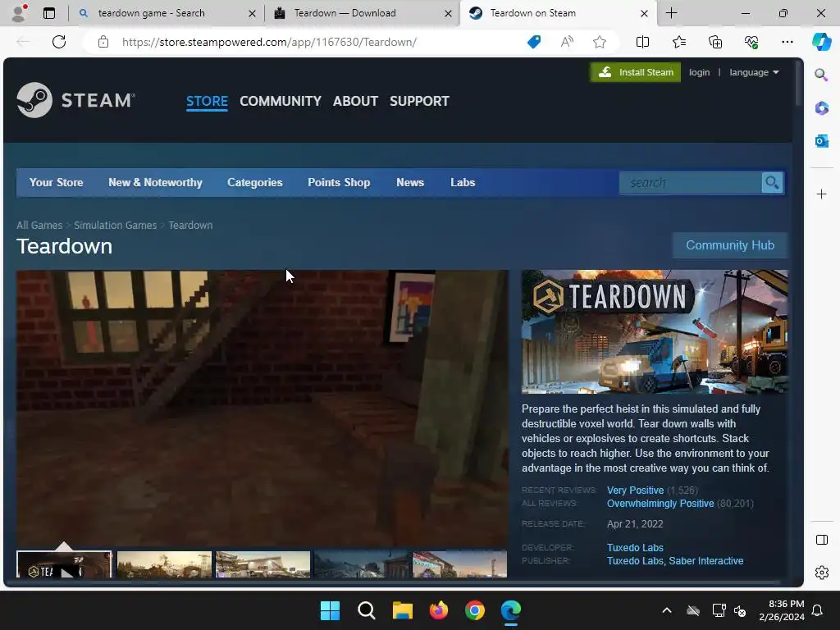Customize sidebar with the plus icon
This screenshot has height=630, width=840.
[821, 194]
